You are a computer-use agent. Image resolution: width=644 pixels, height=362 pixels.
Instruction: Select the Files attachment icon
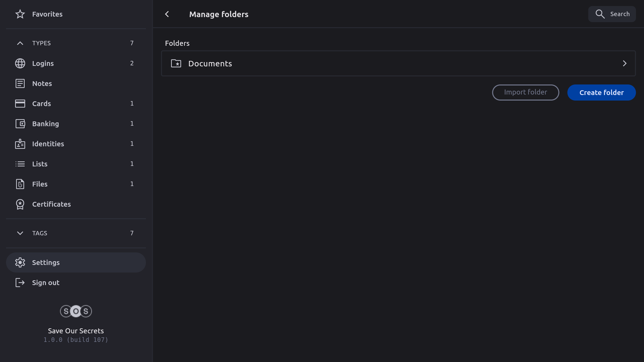tap(20, 184)
